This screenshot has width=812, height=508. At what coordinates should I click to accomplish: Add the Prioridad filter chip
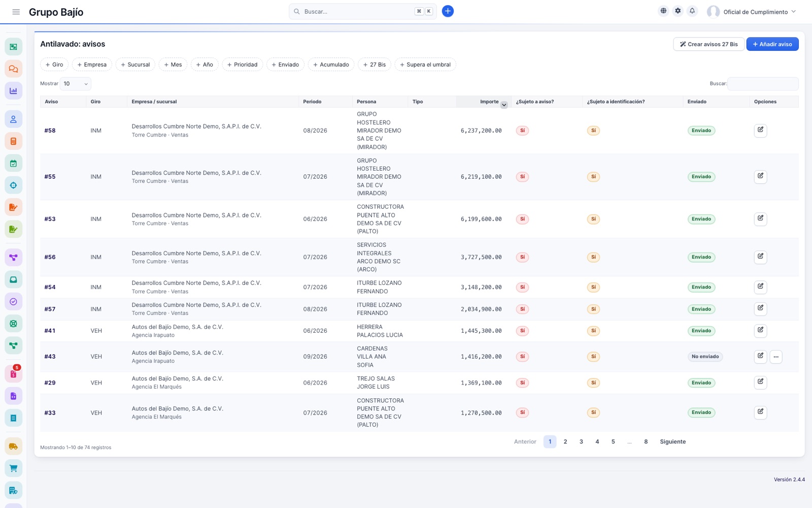(243, 65)
